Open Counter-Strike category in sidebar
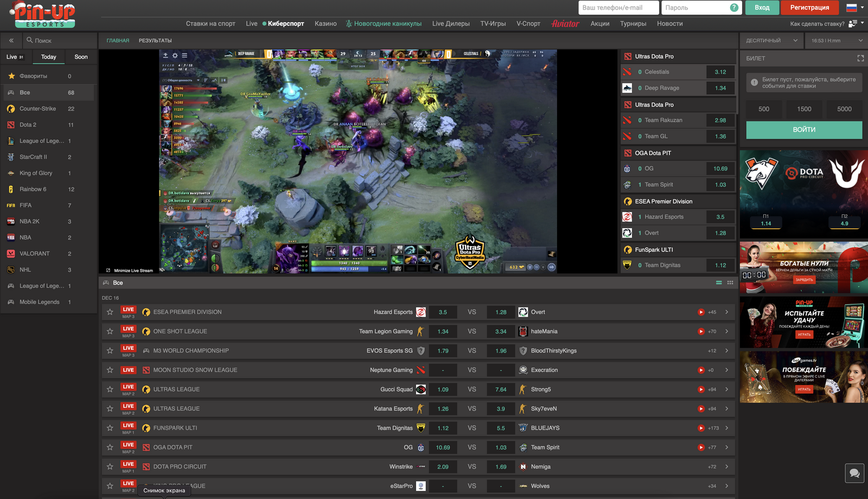 click(38, 108)
